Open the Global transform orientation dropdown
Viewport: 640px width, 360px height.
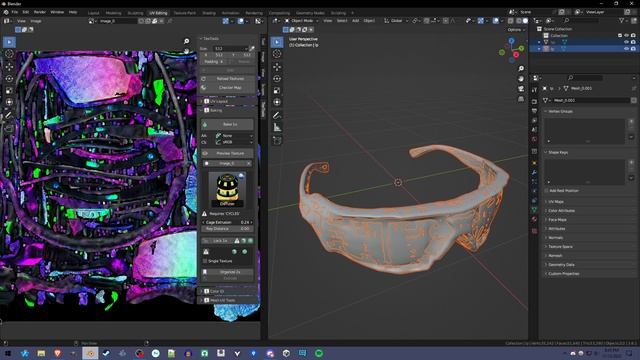(x=396, y=21)
